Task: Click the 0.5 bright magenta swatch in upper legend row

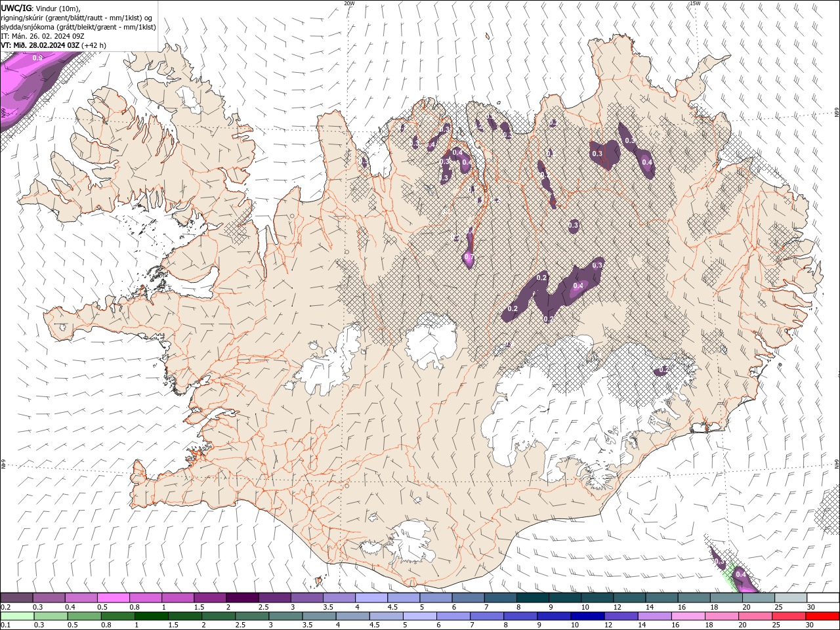Action: pos(113,598)
